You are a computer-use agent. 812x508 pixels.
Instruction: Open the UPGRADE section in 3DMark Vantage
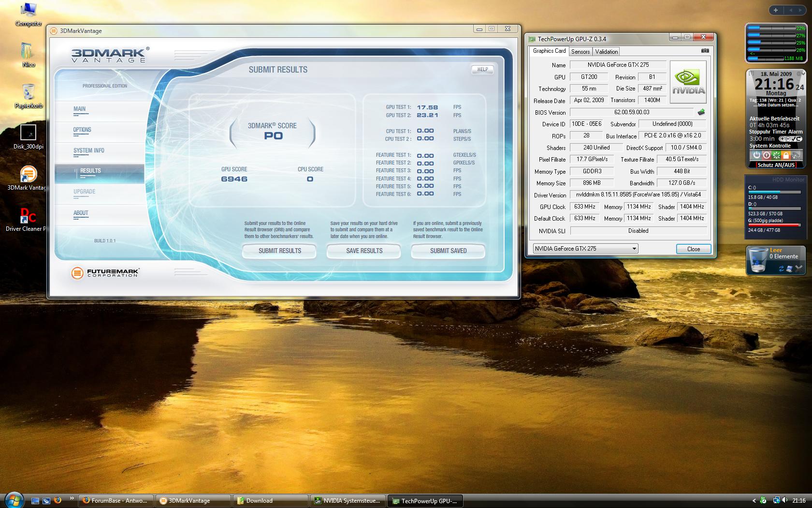85,192
